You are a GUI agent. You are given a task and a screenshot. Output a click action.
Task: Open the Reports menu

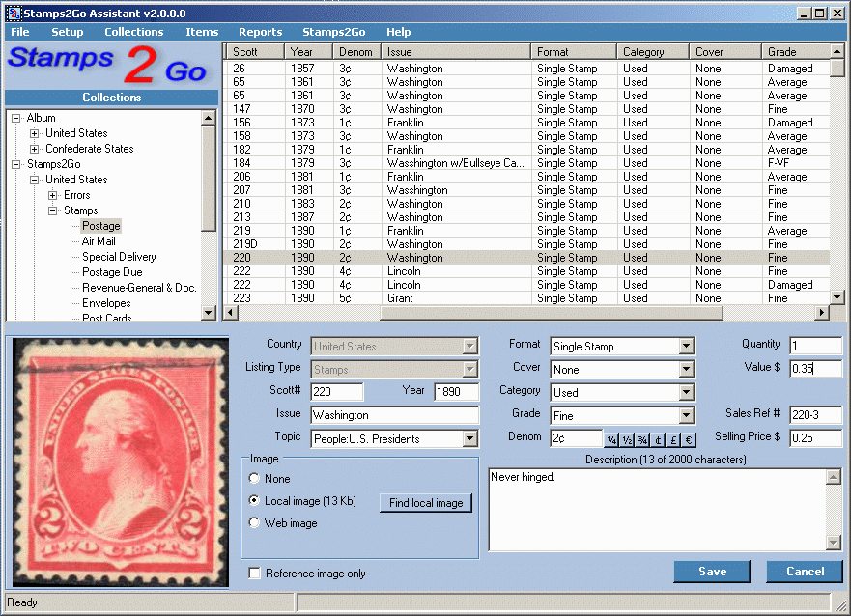261,32
